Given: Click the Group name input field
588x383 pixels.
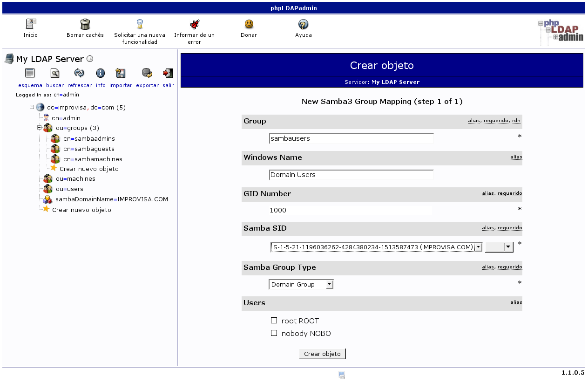Looking at the screenshot, I should coord(351,138).
